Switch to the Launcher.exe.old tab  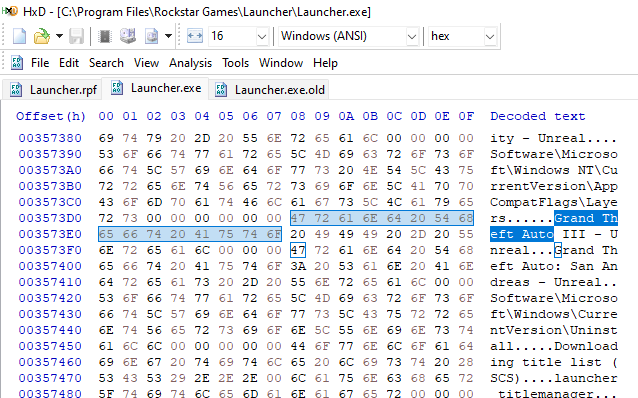[269, 90]
